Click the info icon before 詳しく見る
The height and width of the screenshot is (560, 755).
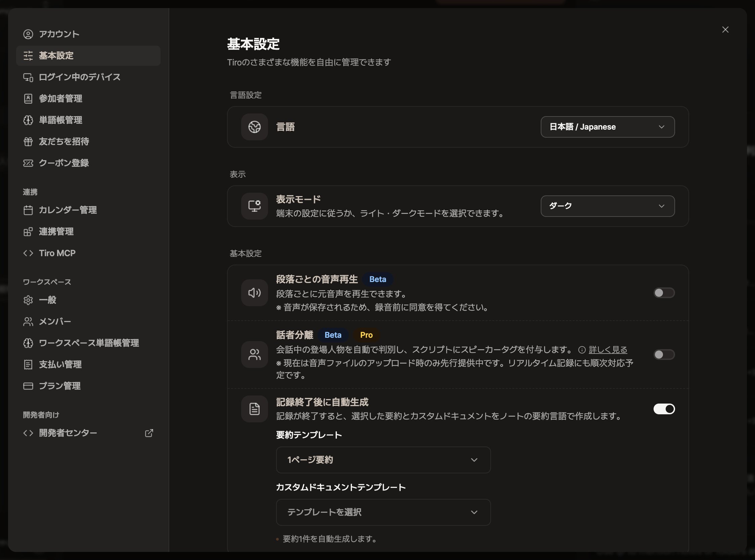point(581,349)
